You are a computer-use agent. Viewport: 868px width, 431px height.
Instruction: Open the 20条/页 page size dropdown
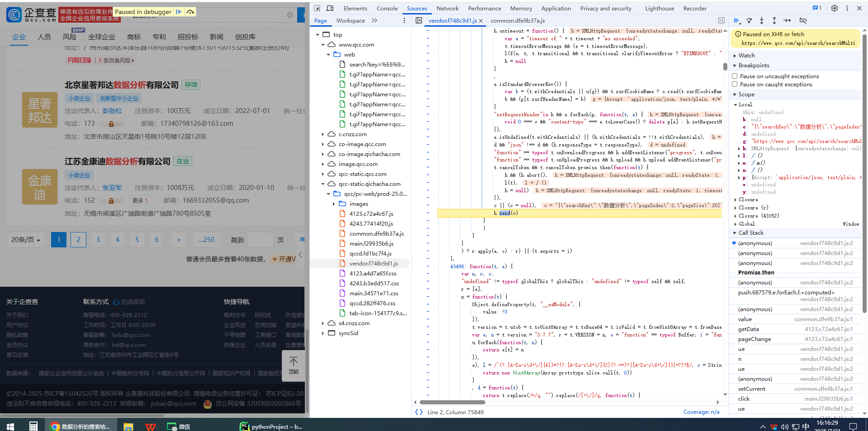click(26, 240)
